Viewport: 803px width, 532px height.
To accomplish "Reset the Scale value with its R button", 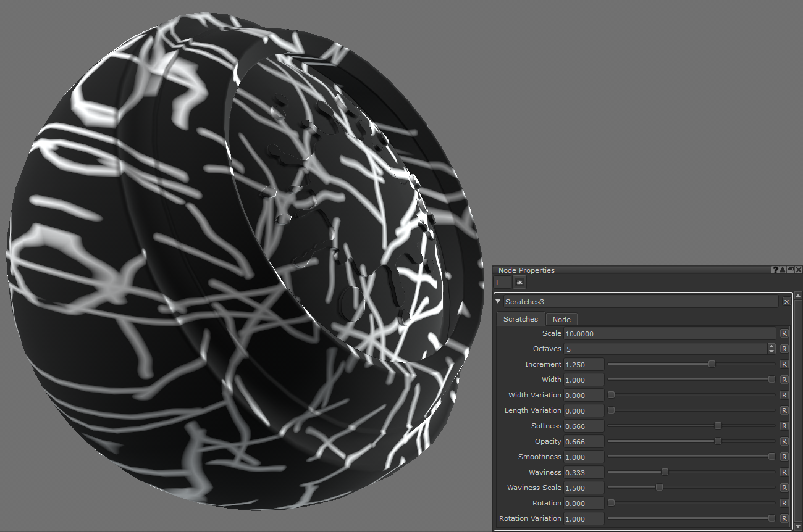I will pyautogui.click(x=784, y=333).
